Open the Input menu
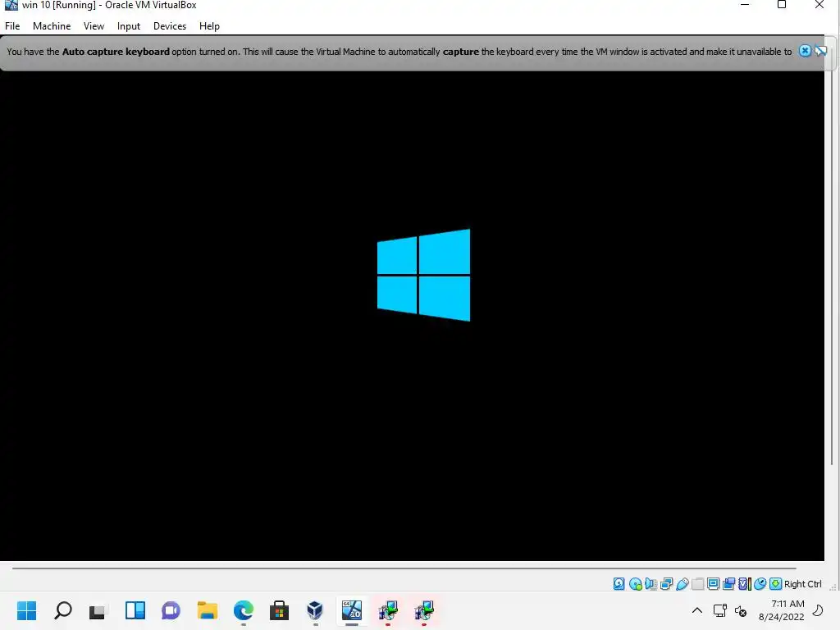Viewport: 840px width, 630px height. click(129, 25)
